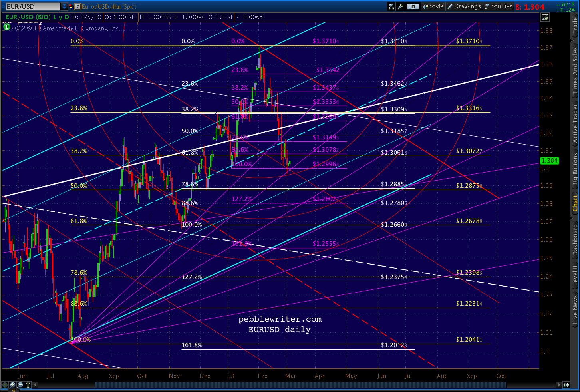Click the info icon near copyright text
Viewport: 580px width, 392px height.
(6, 27)
